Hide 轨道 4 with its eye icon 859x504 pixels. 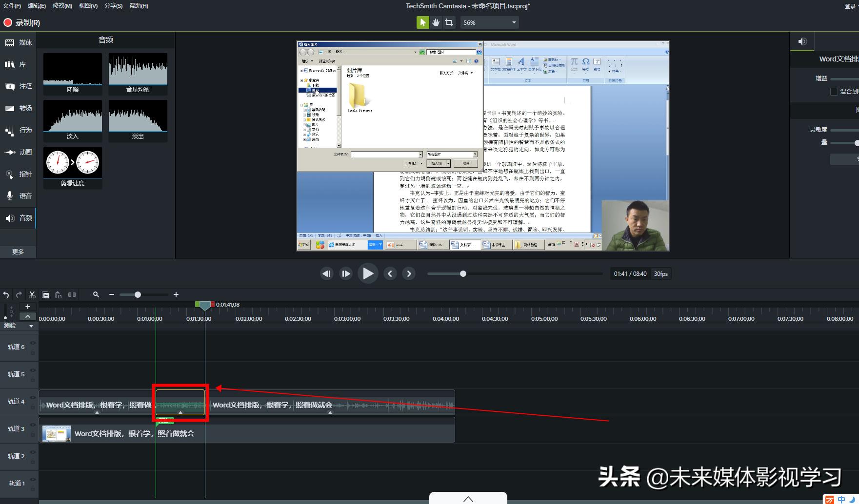[33, 397]
